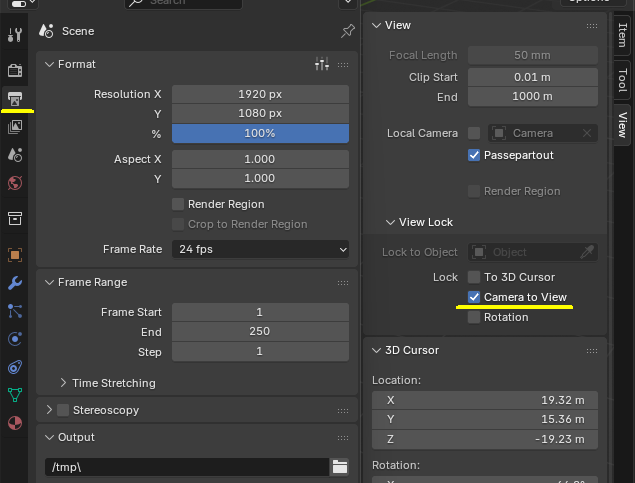Click the folder icon beside /tmp\ path
This screenshot has height=483, width=635.
[x=340, y=466]
